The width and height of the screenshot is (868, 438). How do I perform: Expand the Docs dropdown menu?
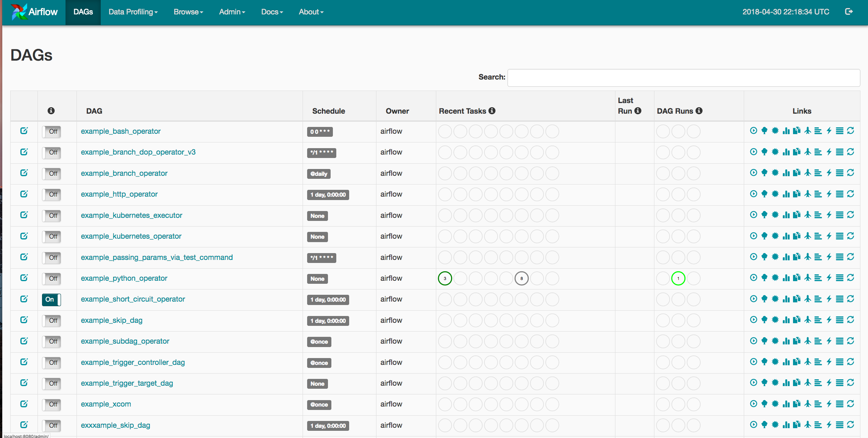273,11
